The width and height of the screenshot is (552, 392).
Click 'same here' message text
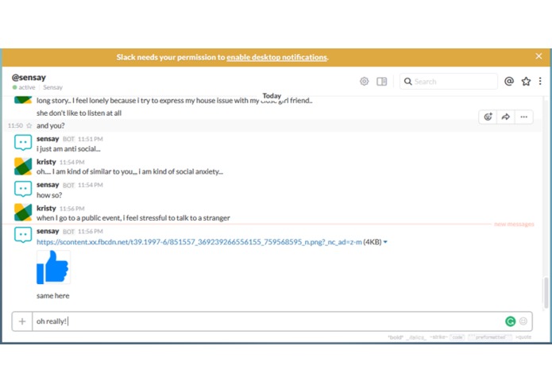[x=52, y=296]
